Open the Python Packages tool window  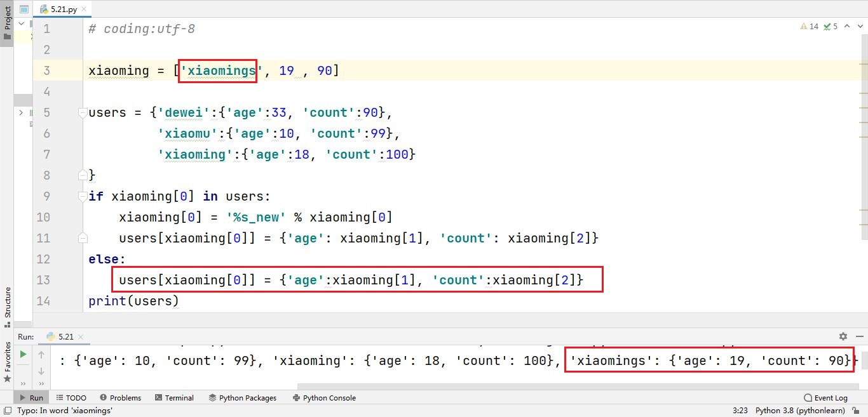pyautogui.click(x=242, y=398)
